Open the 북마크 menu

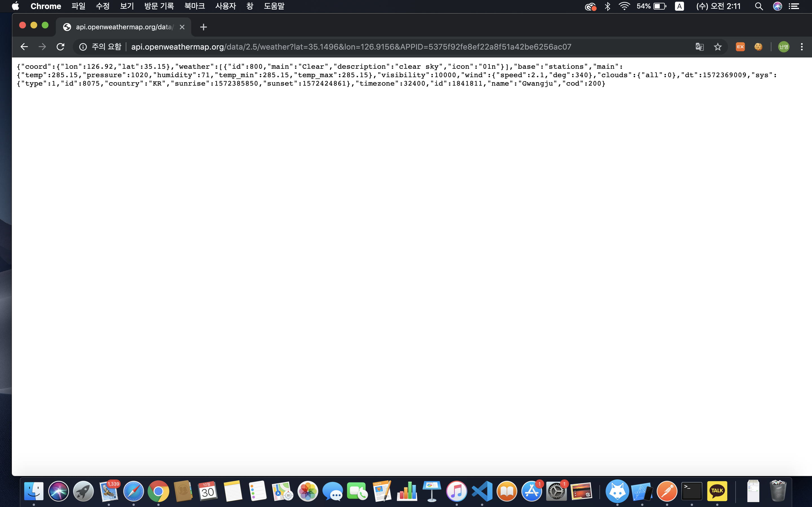[194, 6]
